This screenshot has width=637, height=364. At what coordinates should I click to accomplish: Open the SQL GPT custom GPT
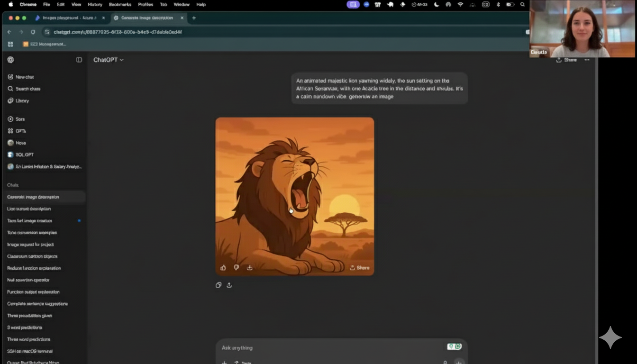pyautogui.click(x=20, y=155)
